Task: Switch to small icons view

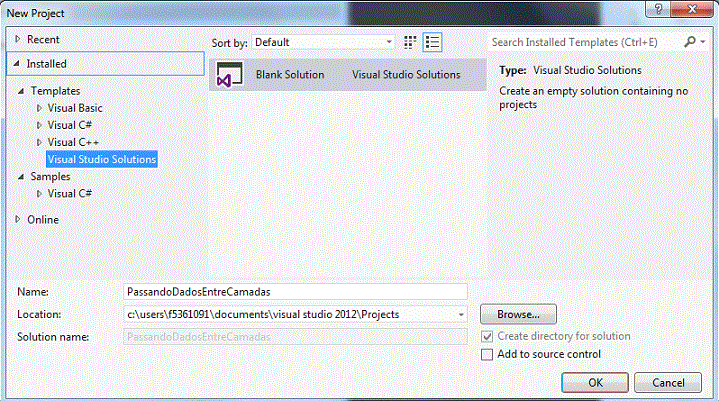Action: point(410,42)
